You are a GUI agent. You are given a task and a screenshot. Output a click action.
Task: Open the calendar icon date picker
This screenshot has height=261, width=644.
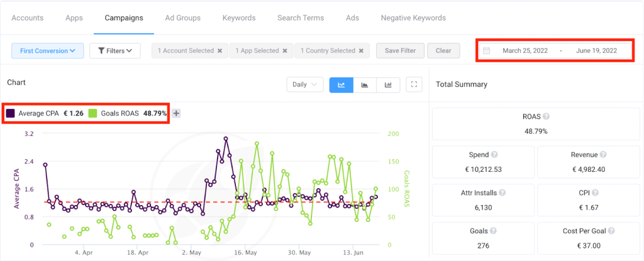(x=487, y=51)
